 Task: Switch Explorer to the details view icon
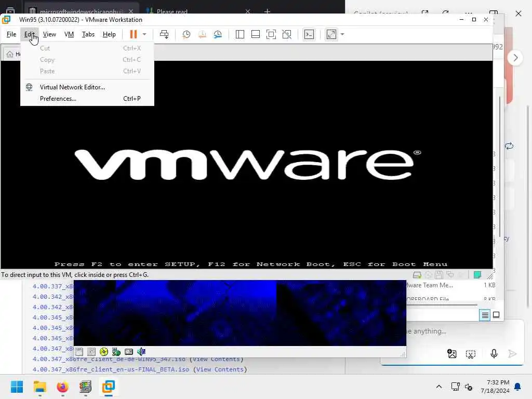click(485, 315)
